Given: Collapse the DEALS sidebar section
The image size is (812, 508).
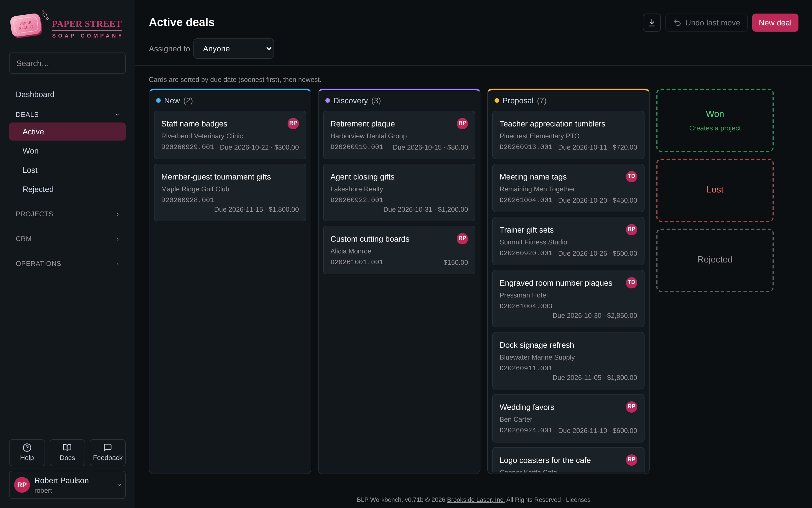Looking at the screenshot, I should tap(67, 115).
